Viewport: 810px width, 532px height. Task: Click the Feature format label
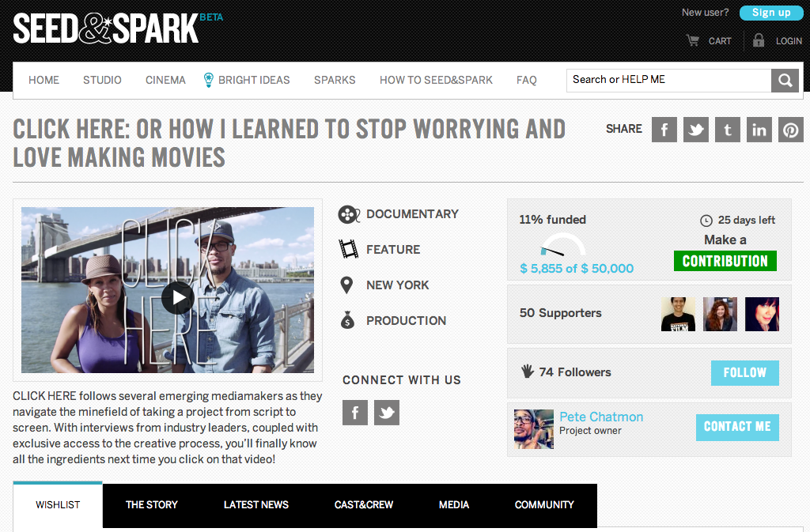tap(393, 250)
